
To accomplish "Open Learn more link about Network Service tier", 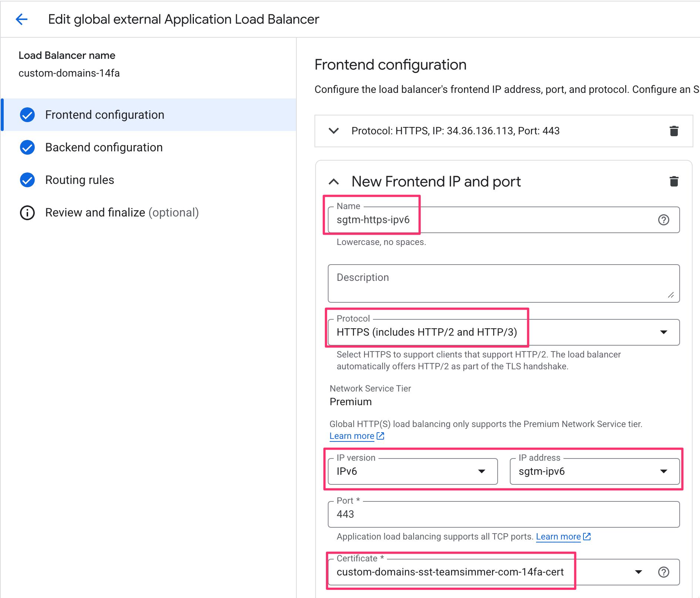I will click(352, 436).
